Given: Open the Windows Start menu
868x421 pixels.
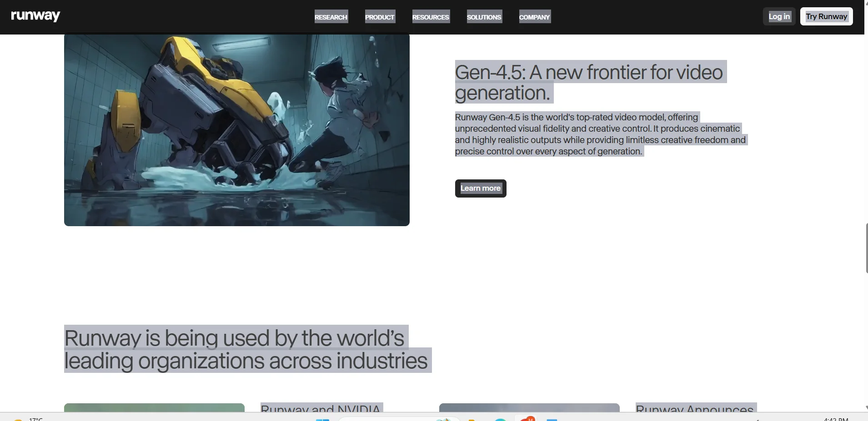Looking at the screenshot, I should (322, 419).
